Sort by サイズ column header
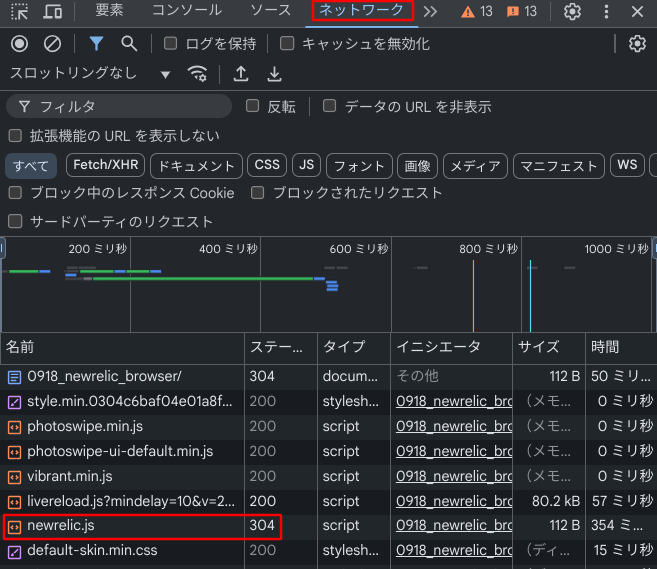The image size is (657, 569). pyautogui.click(x=548, y=347)
